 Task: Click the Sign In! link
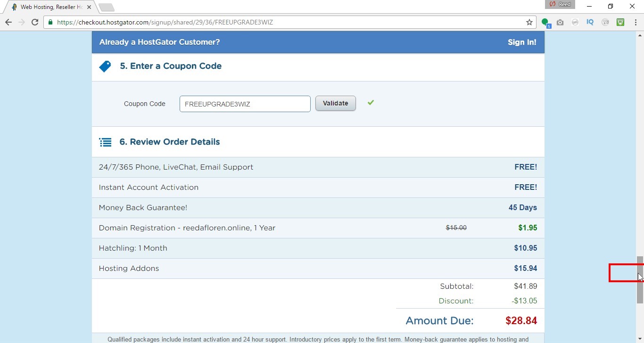[x=522, y=42]
